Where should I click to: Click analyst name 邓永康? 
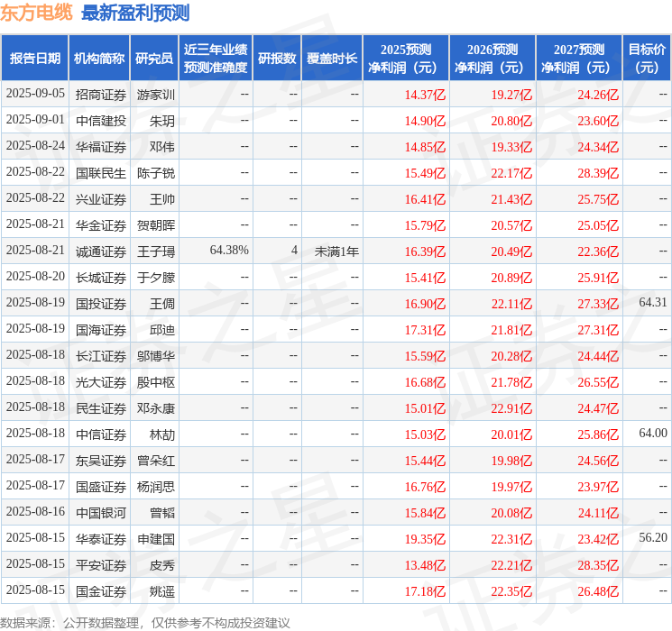[x=156, y=407]
